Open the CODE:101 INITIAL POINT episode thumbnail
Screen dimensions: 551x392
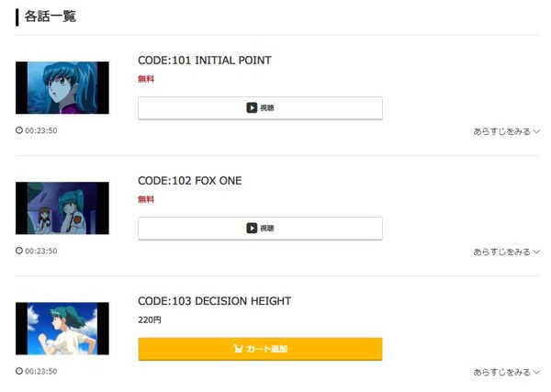62,88
